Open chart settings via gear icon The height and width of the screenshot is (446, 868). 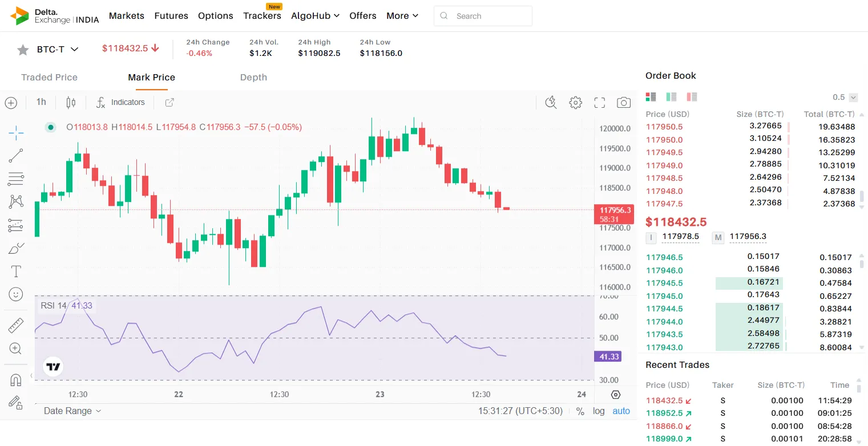(x=575, y=102)
